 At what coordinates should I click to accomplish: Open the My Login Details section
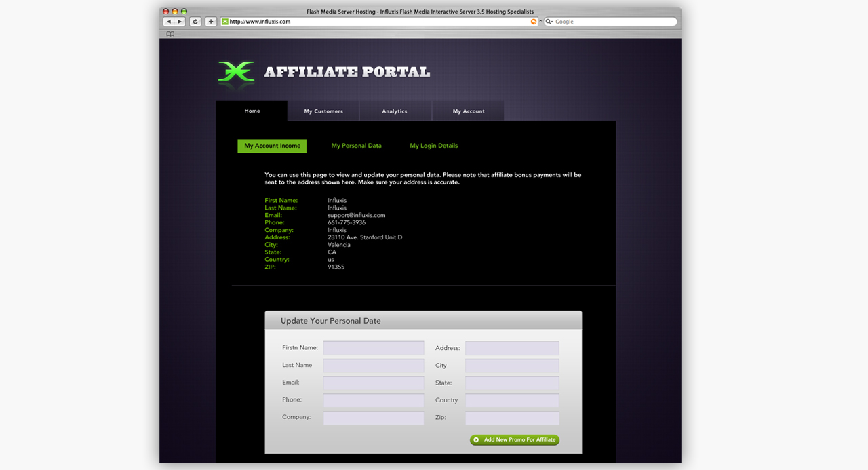433,145
